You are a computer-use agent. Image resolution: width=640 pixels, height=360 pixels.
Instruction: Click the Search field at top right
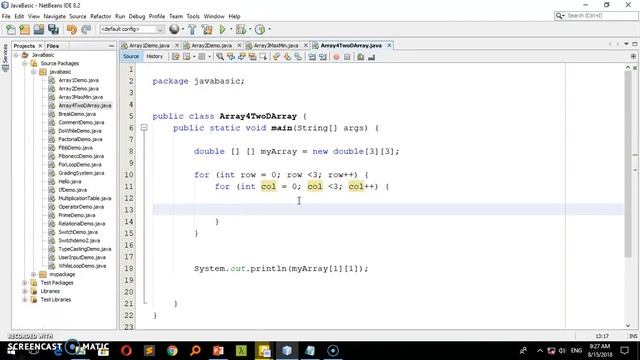596,16
